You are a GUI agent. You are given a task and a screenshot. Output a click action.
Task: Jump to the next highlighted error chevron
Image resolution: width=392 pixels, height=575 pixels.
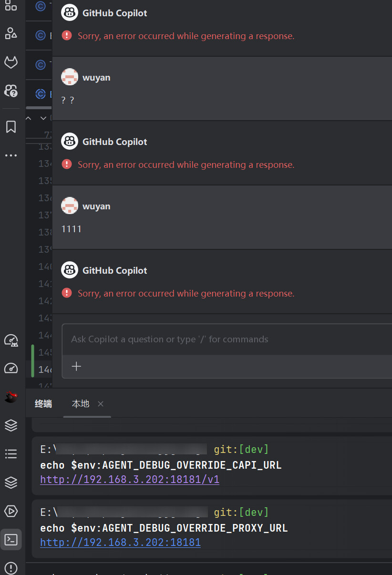(43, 118)
